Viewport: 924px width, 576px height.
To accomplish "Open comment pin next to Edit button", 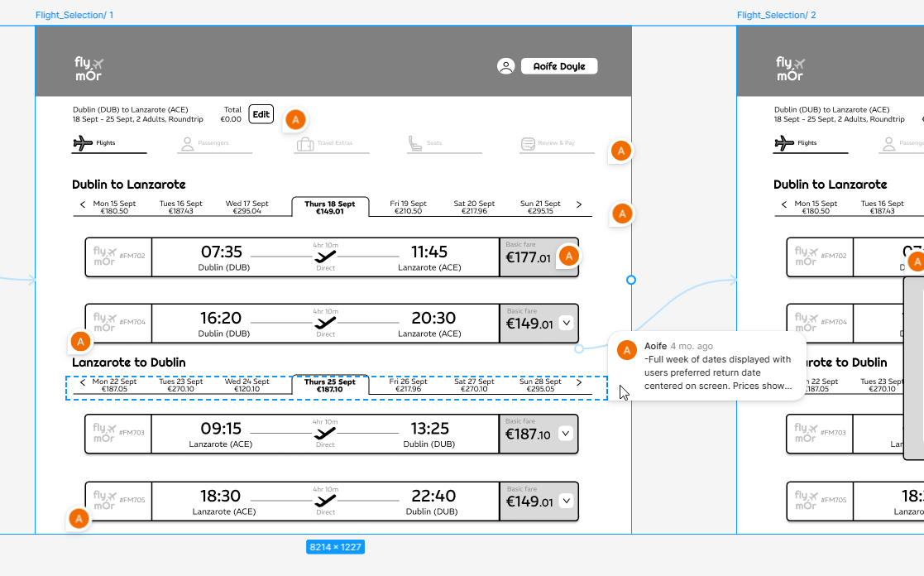I will pyautogui.click(x=296, y=120).
